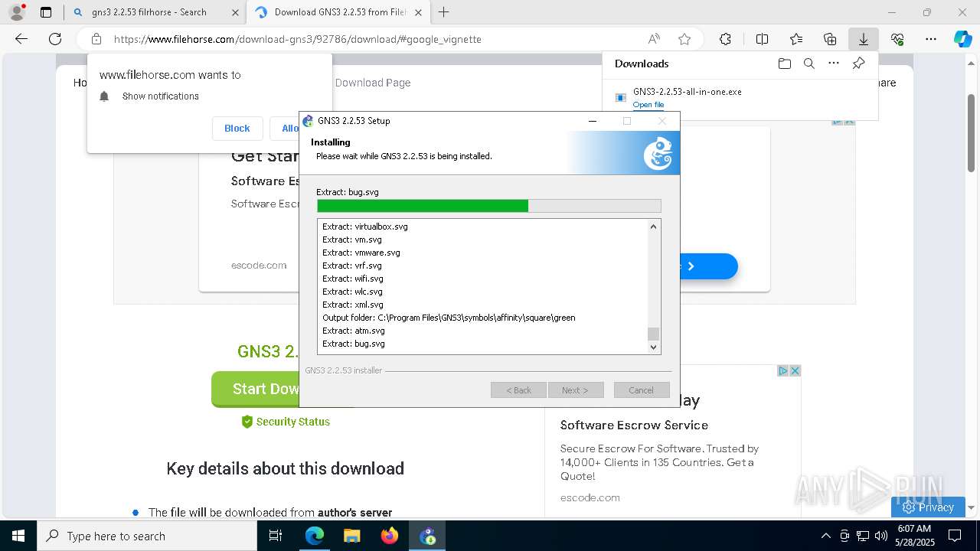Open Read aloud icon in address bar
980x551 pixels.
[654, 39]
